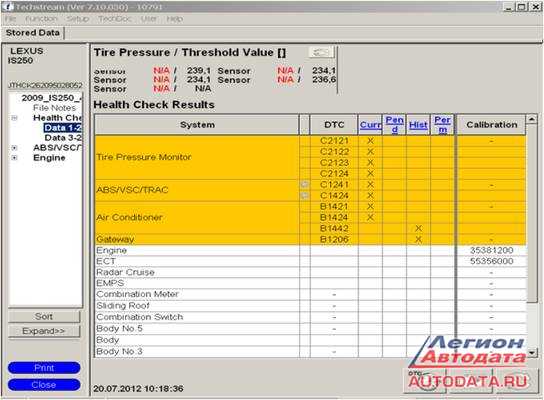Select DTC code B1421
The image size is (544, 400).
pos(334,206)
